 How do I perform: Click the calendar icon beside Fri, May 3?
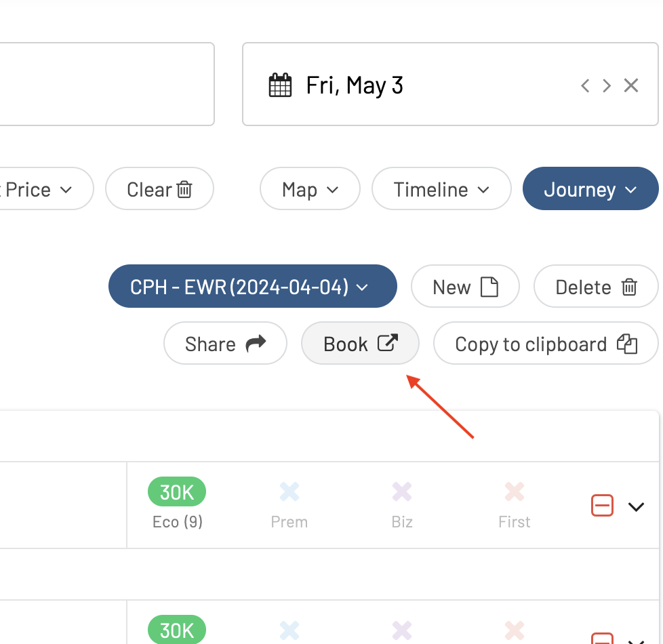[x=280, y=85]
